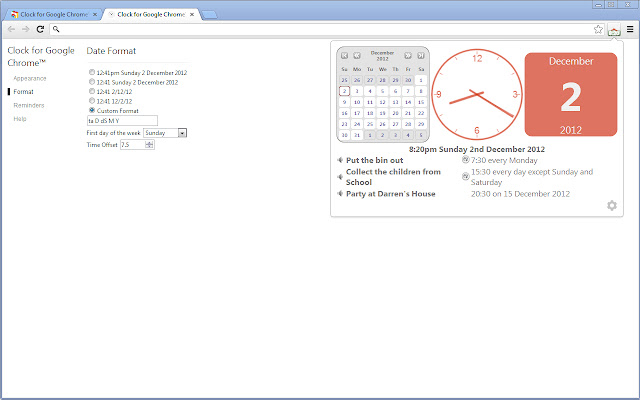Open the Reminders settings section
The height and width of the screenshot is (400, 640).
click(29, 105)
